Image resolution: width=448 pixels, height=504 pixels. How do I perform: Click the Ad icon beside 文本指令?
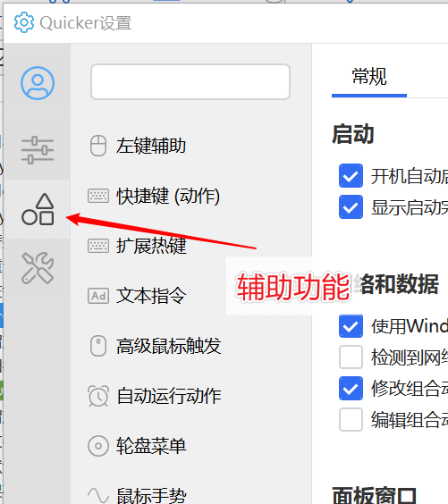(x=98, y=296)
